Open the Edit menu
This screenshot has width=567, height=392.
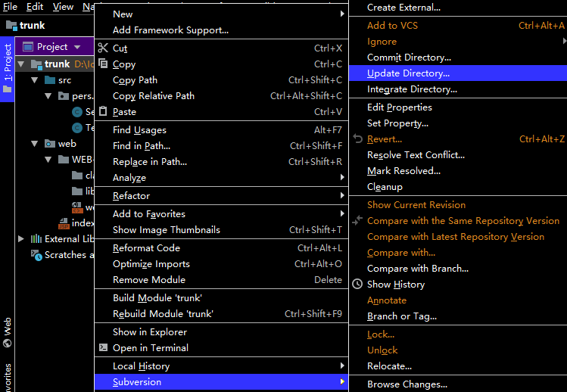click(x=35, y=7)
